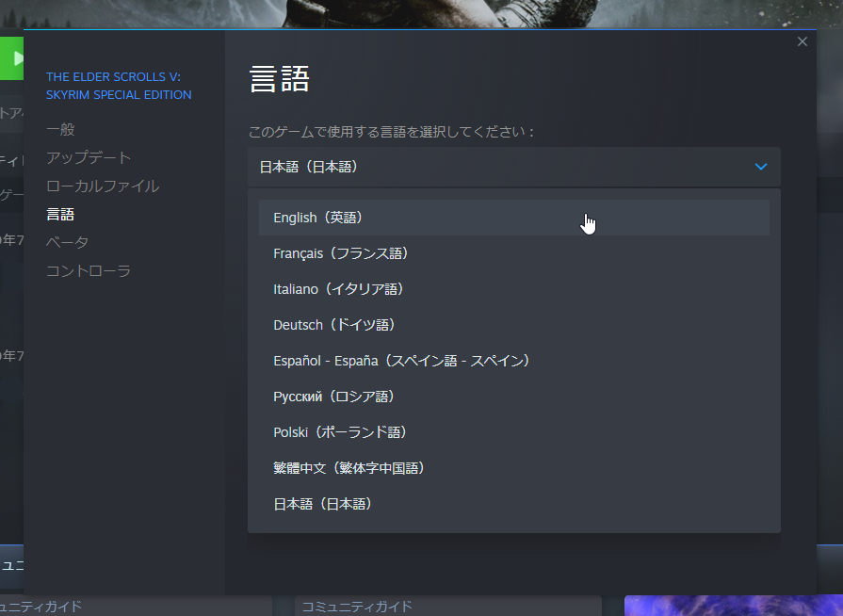Screen dimensions: 843x616
Task: Click the Skyrim Special Edition title
Action: 119,86
